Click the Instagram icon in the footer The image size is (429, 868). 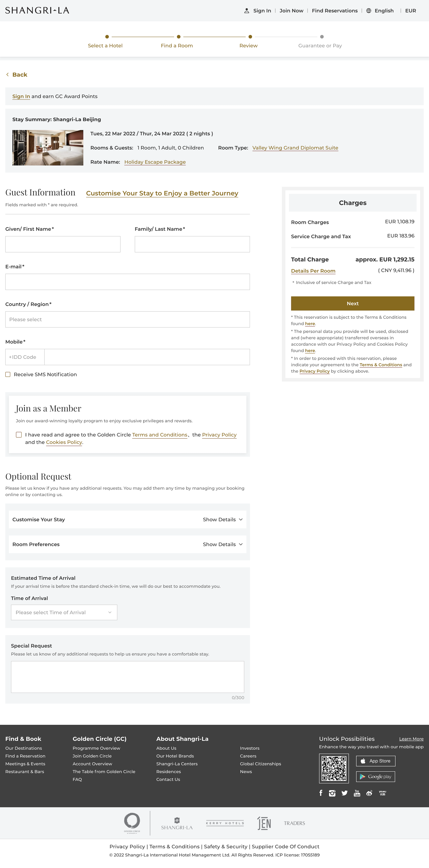[x=332, y=793]
